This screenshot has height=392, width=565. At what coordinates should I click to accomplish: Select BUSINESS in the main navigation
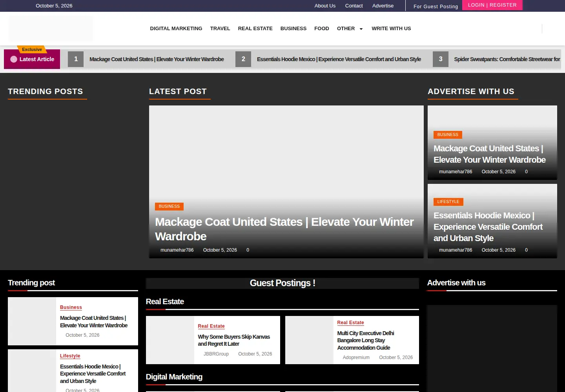(x=293, y=29)
